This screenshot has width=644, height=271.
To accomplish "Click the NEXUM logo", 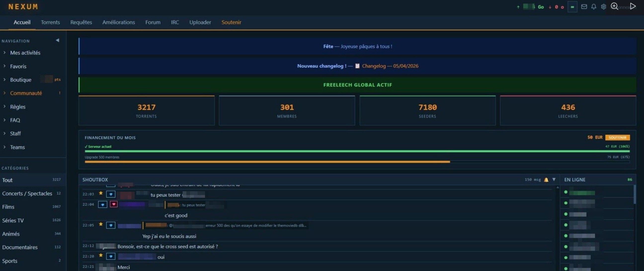I will pyautogui.click(x=23, y=7).
